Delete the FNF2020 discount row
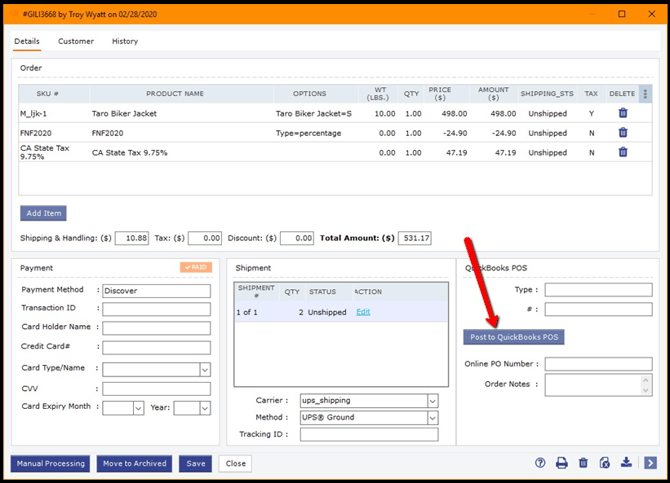Viewport: 670px width, 483px height. (x=623, y=133)
